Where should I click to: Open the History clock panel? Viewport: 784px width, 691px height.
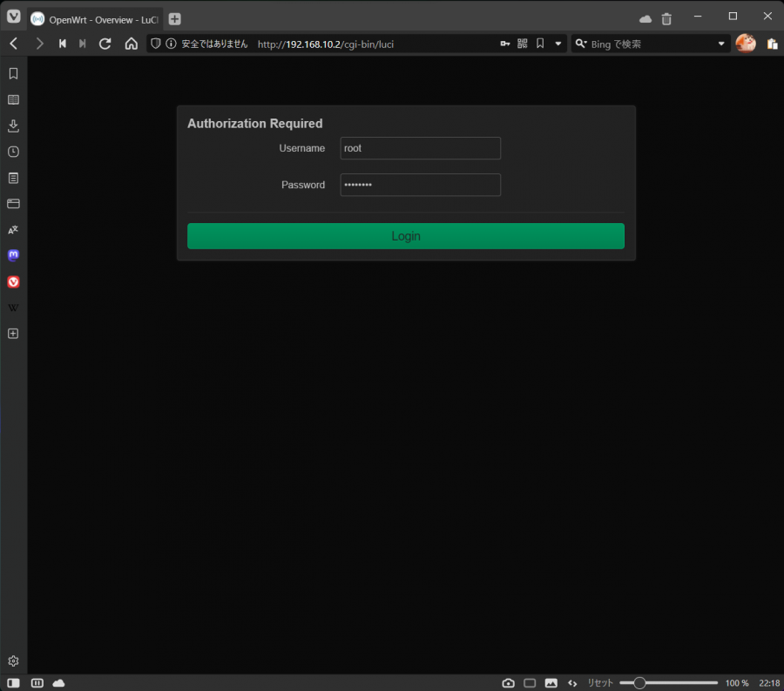13,152
